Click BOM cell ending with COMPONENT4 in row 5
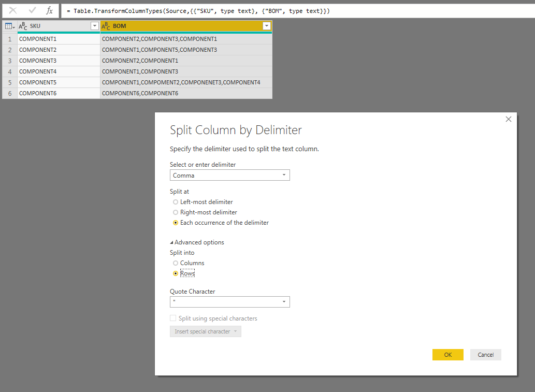Image resolution: width=535 pixels, height=392 pixels. tap(186, 82)
